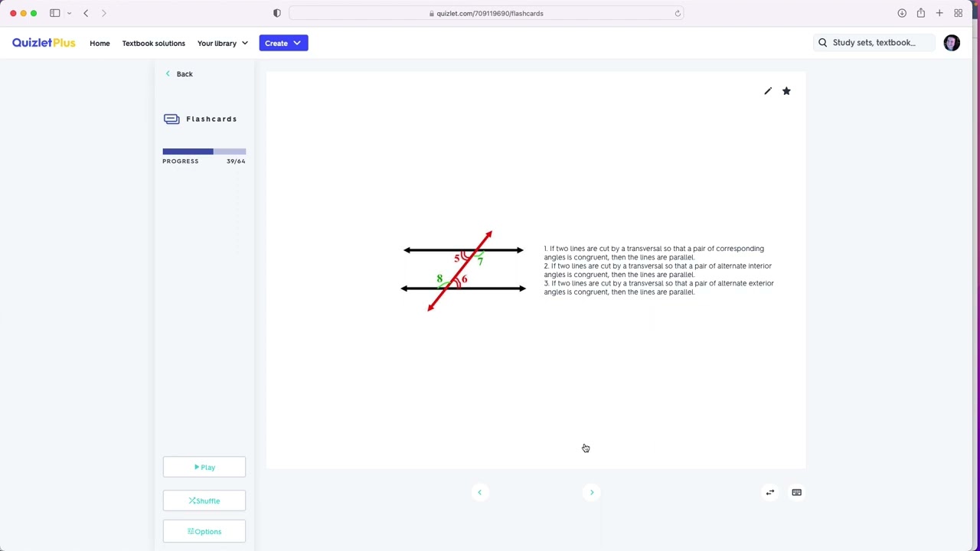Shuffle the flashcards
This screenshot has height=551, width=980.
point(204,500)
